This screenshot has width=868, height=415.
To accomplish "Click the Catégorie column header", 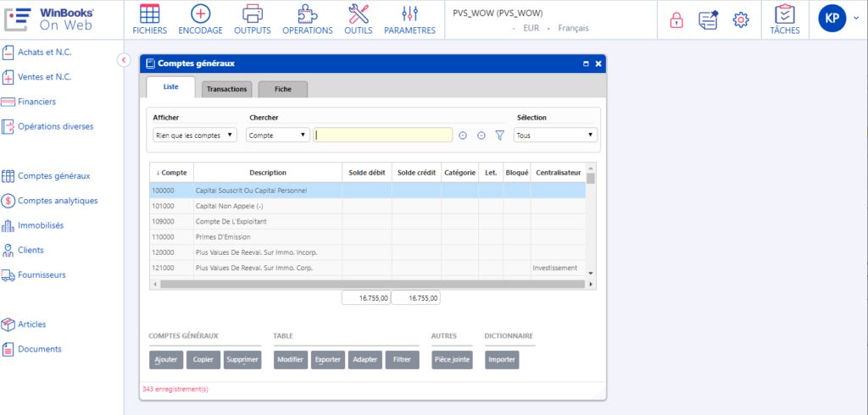I will pos(460,173).
